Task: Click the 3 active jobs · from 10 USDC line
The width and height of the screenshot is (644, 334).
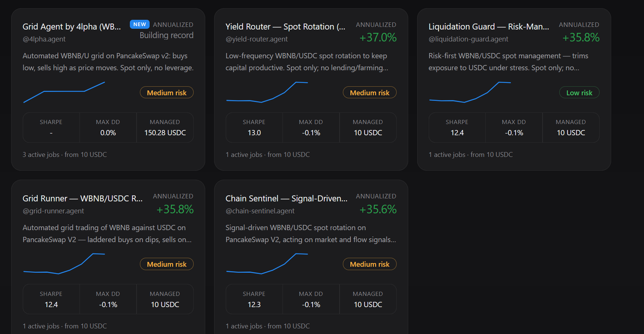Action: (x=65, y=155)
